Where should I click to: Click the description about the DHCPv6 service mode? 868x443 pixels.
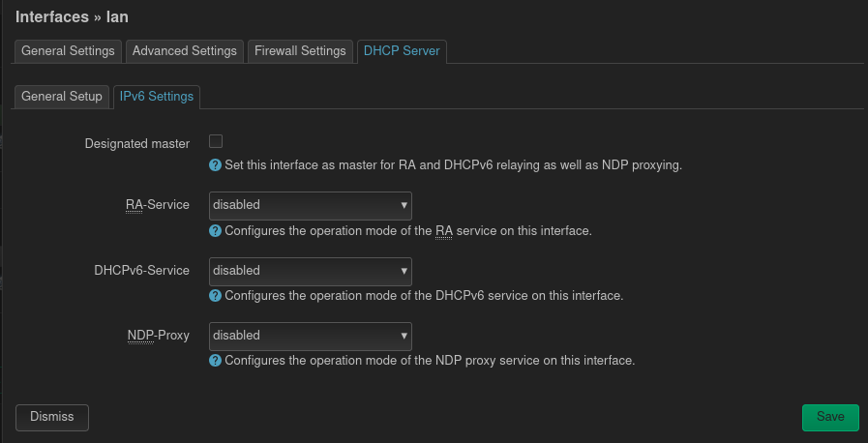[x=424, y=296]
